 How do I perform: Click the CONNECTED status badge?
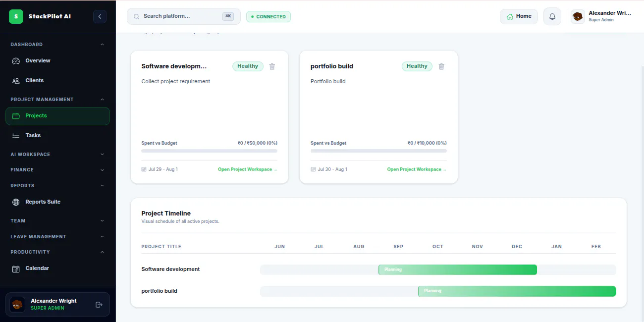coord(268,17)
